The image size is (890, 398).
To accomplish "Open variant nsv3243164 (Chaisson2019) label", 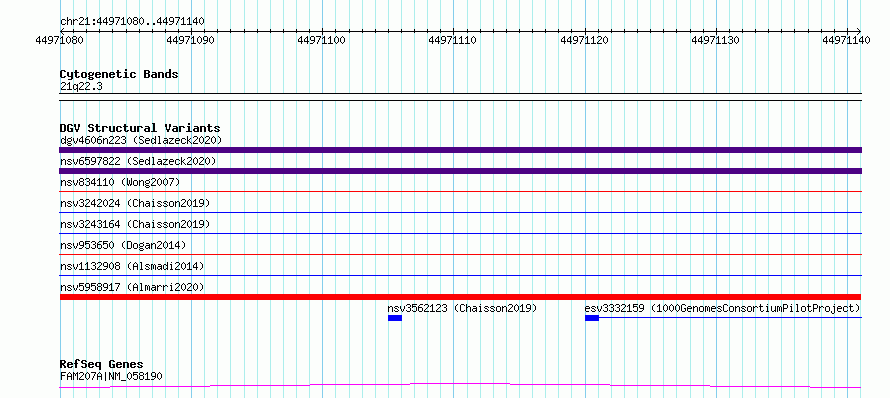I will coord(135,224).
